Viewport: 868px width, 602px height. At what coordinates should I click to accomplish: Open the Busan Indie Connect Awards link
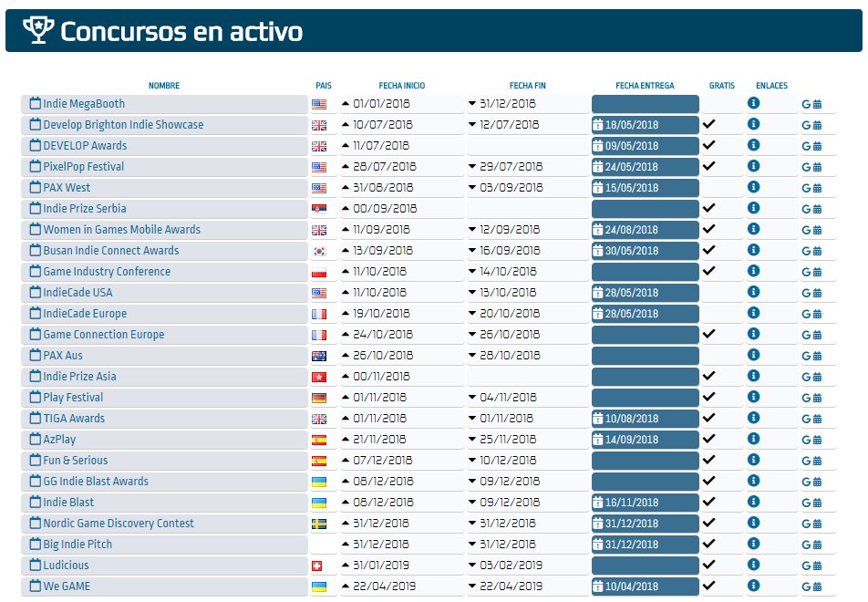[110, 250]
